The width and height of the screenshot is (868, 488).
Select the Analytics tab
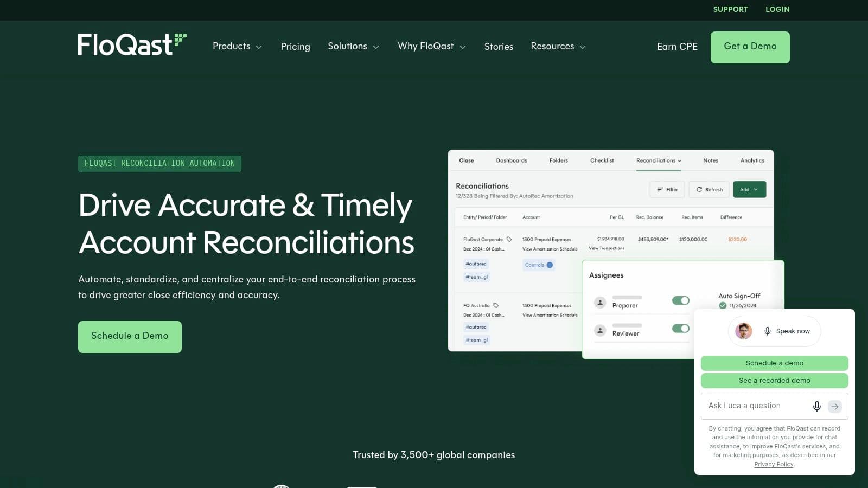pos(752,160)
